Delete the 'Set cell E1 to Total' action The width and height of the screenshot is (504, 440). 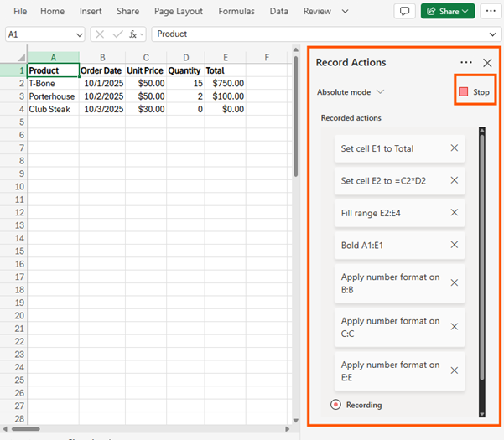pos(455,148)
